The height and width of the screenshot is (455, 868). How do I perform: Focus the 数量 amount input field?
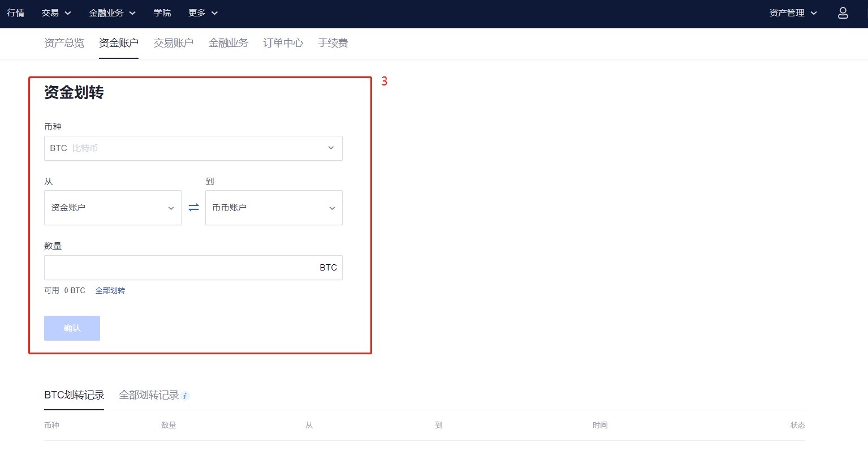(x=193, y=268)
